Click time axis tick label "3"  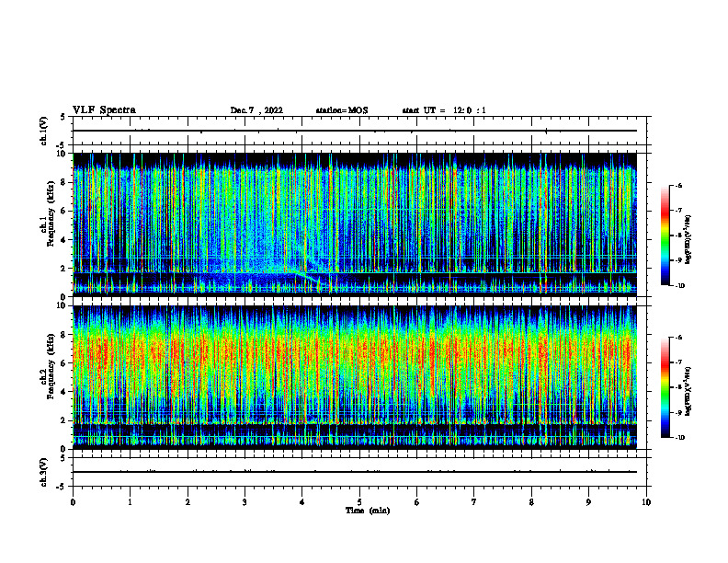tap(245, 502)
